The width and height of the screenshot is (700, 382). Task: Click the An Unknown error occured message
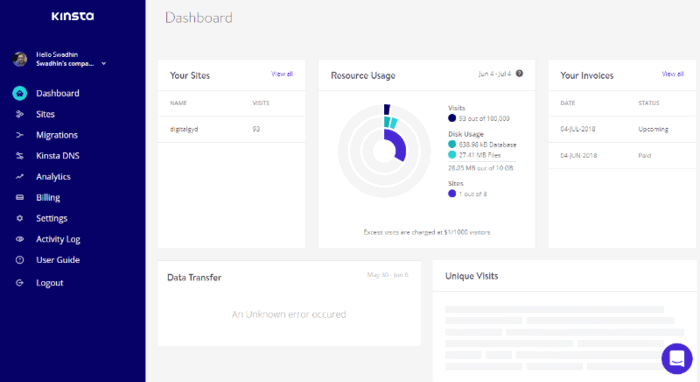(x=289, y=315)
